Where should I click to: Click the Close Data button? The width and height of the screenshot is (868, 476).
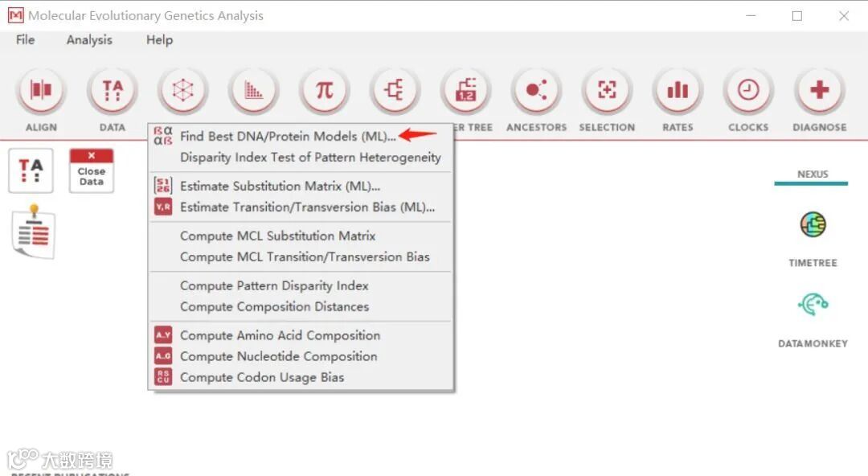tap(92, 170)
